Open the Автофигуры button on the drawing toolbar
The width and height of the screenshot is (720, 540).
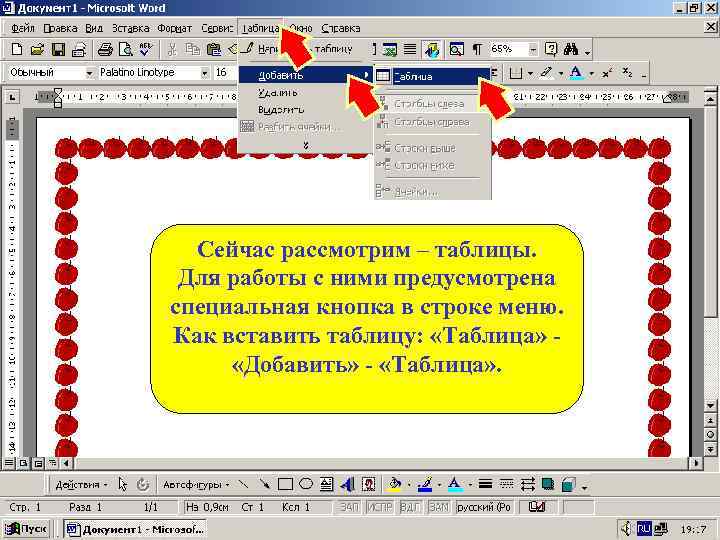(196, 484)
